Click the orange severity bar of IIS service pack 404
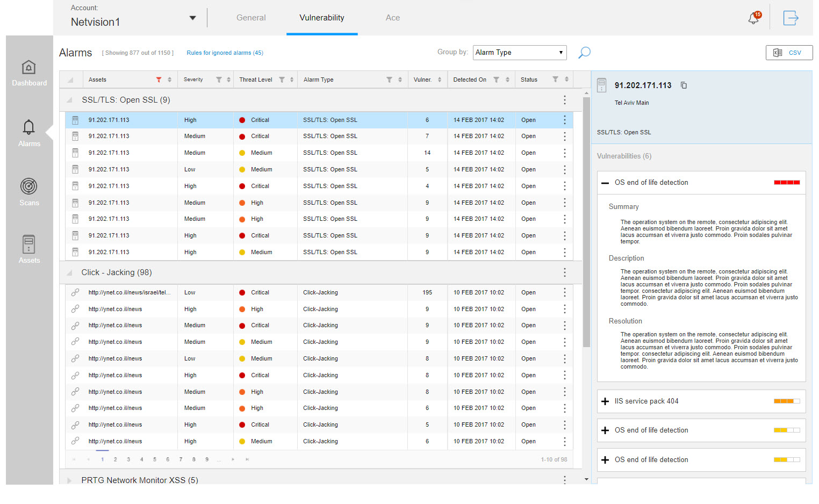This screenshot has width=819, height=504. (787, 401)
